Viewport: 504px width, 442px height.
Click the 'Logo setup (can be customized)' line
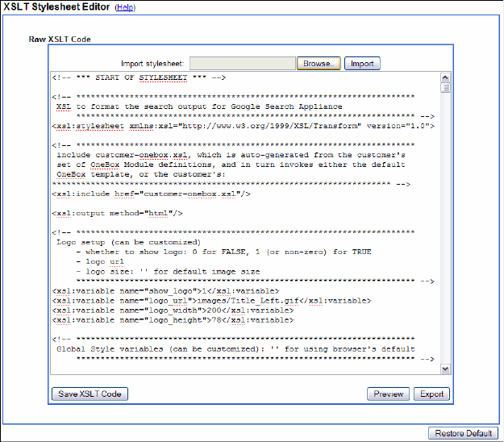tap(128, 242)
